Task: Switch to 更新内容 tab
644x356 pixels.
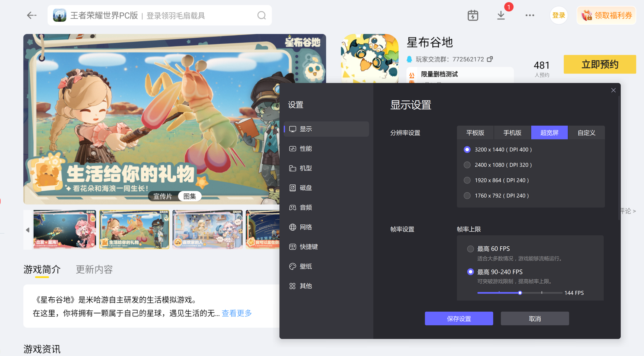Action: pos(94,269)
